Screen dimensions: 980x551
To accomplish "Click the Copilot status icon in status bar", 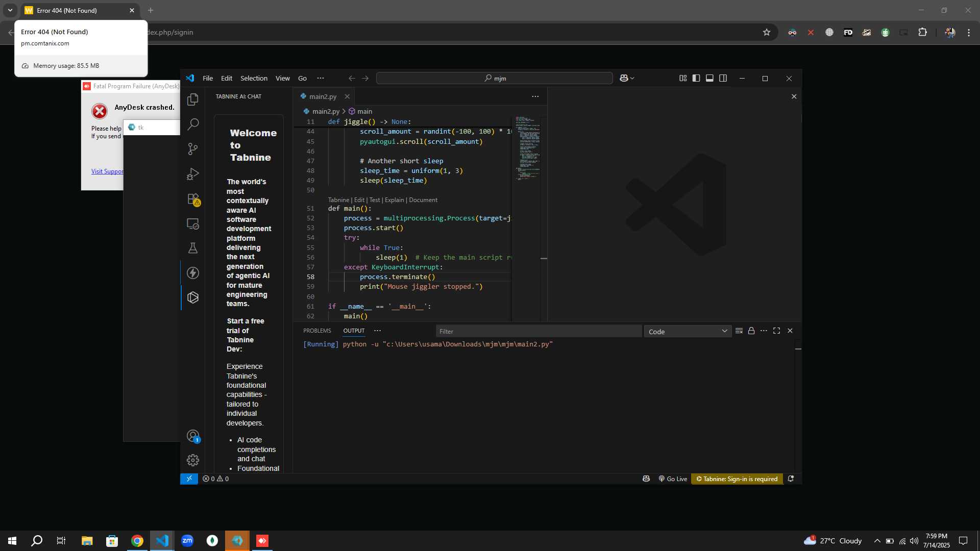I will [x=646, y=479].
